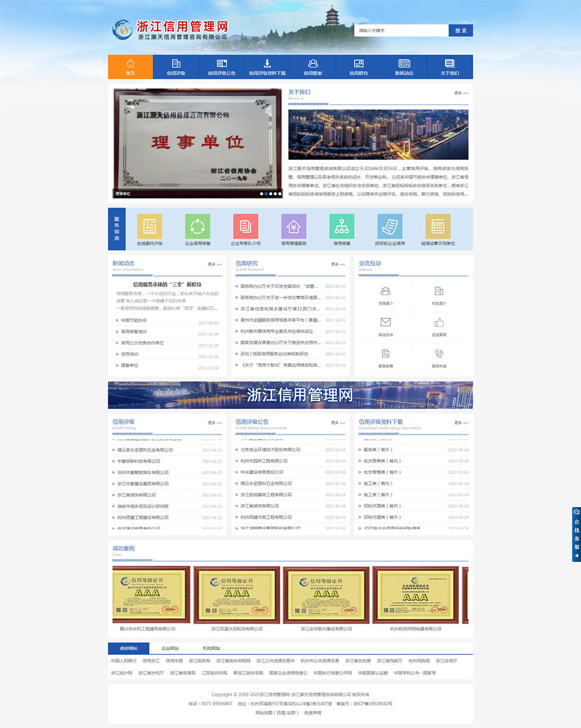Open the 在线留言 thumbs-up icon
The width and height of the screenshot is (581, 728).
pos(439,322)
